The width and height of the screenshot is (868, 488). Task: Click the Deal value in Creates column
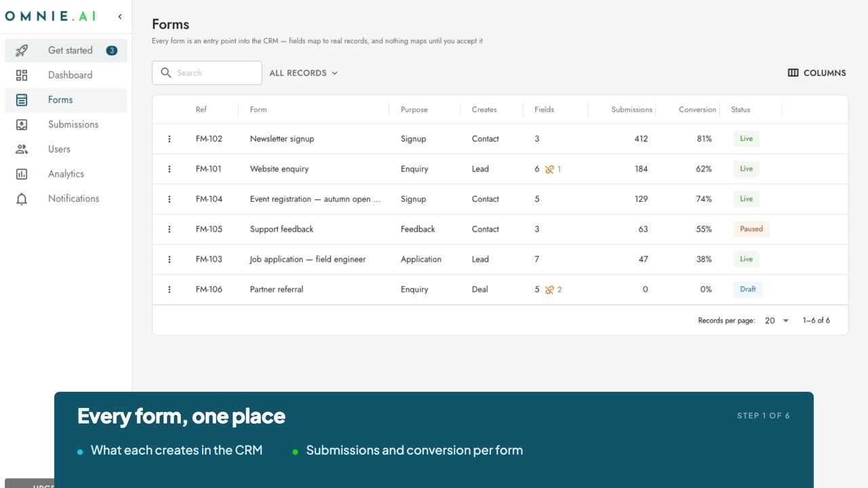(x=480, y=289)
